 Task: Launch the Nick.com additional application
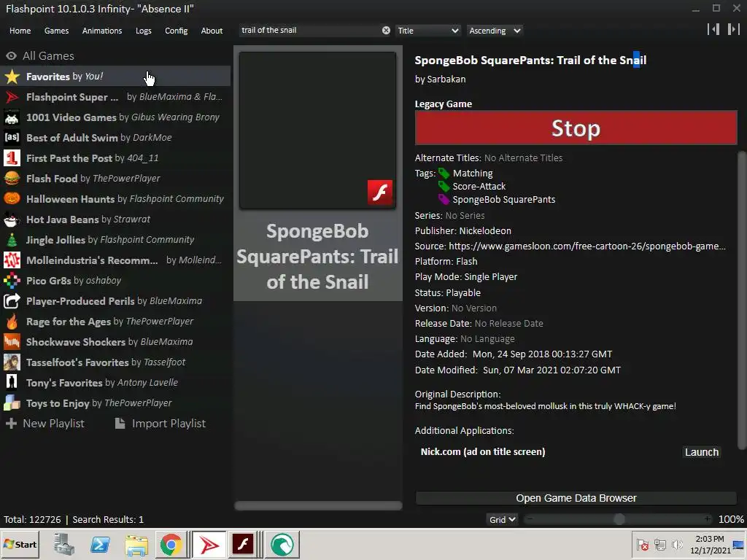pyautogui.click(x=701, y=452)
